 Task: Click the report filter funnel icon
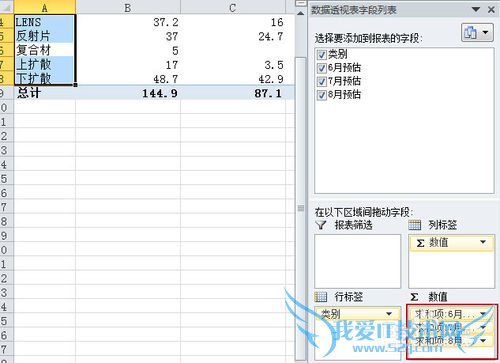coord(321,225)
